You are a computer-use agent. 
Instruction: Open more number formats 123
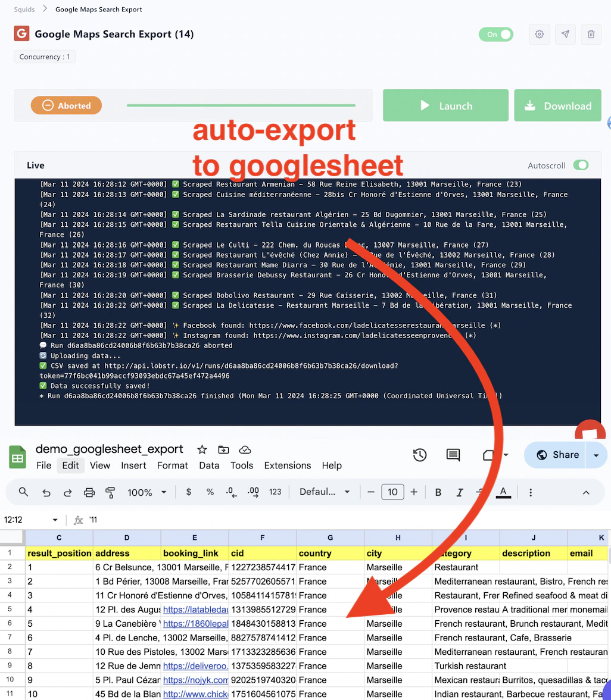pos(275,492)
